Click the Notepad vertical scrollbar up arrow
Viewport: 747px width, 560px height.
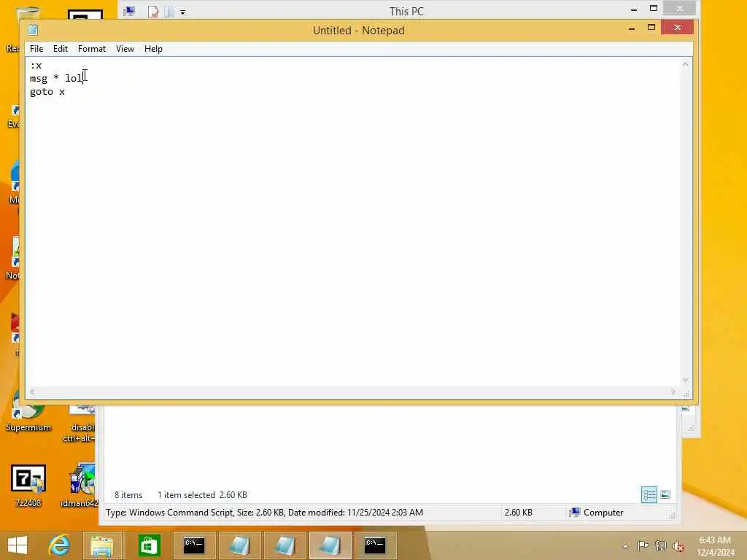(685, 64)
